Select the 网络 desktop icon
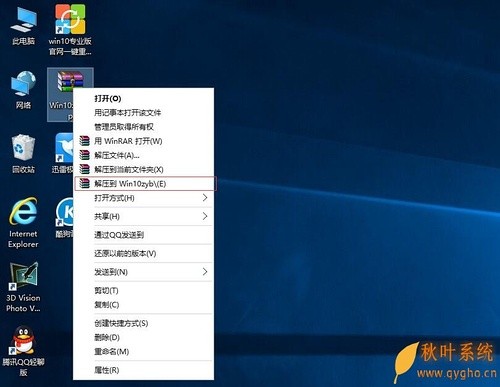Screen dimensions: 500x387 click(23, 83)
